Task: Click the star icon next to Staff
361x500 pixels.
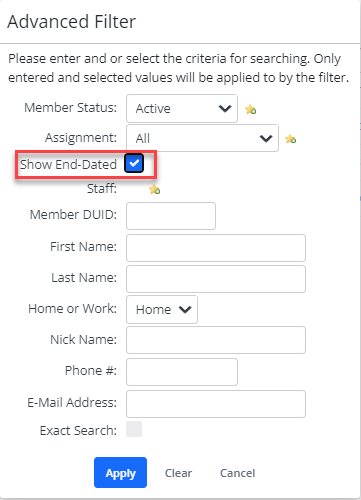Action: click(x=154, y=190)
